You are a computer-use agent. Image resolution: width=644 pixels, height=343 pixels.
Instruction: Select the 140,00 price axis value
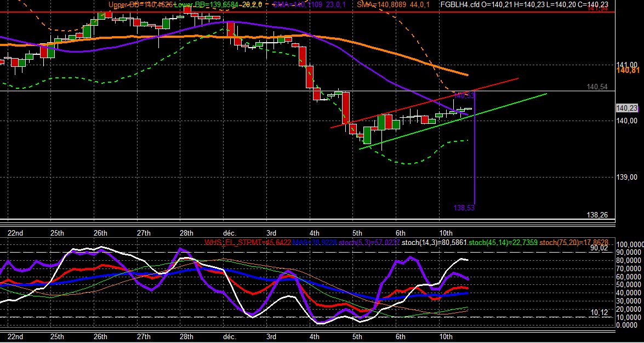coord(627,121)
